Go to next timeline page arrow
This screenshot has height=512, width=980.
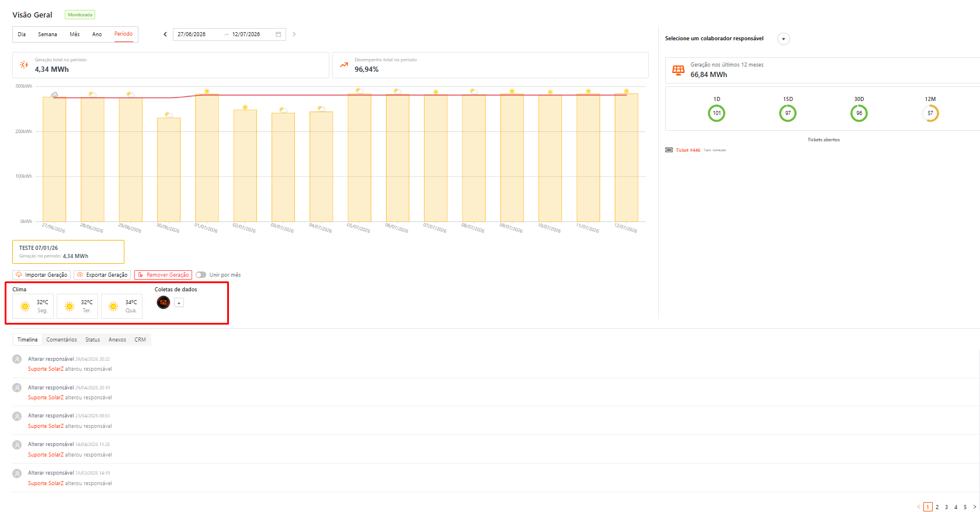pos(974,507)
